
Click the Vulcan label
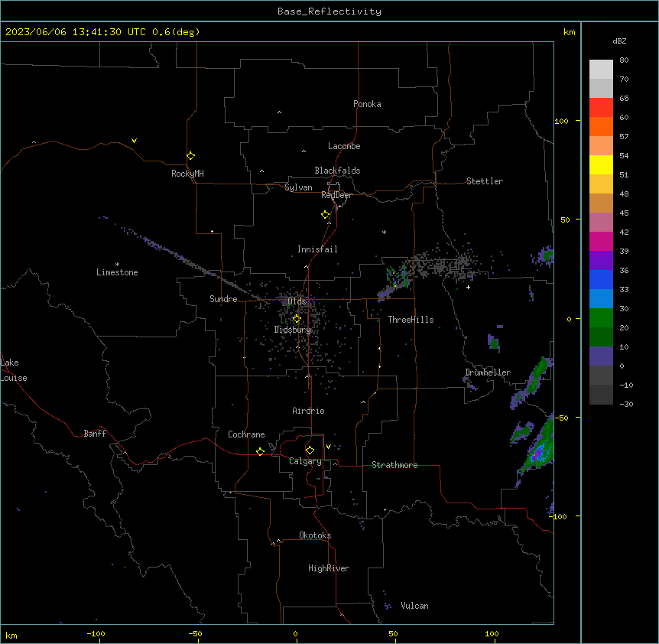[x=415, y=606]
